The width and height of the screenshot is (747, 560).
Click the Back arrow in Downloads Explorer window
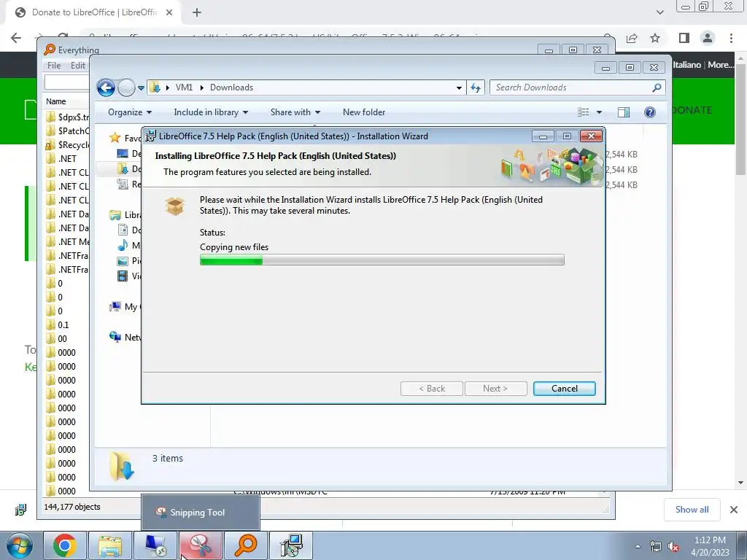pyautogui.click(x=106, y=87)
